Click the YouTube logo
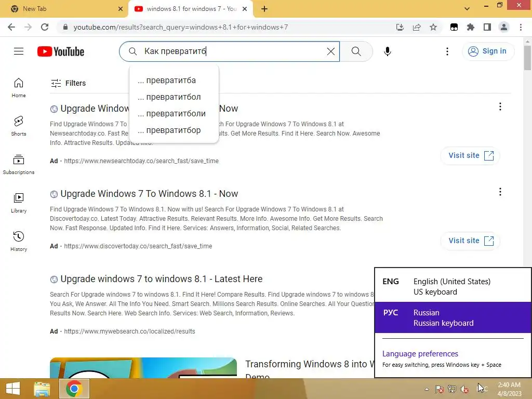This screenshot has width=532, height=399. click(x=61, y=51)
